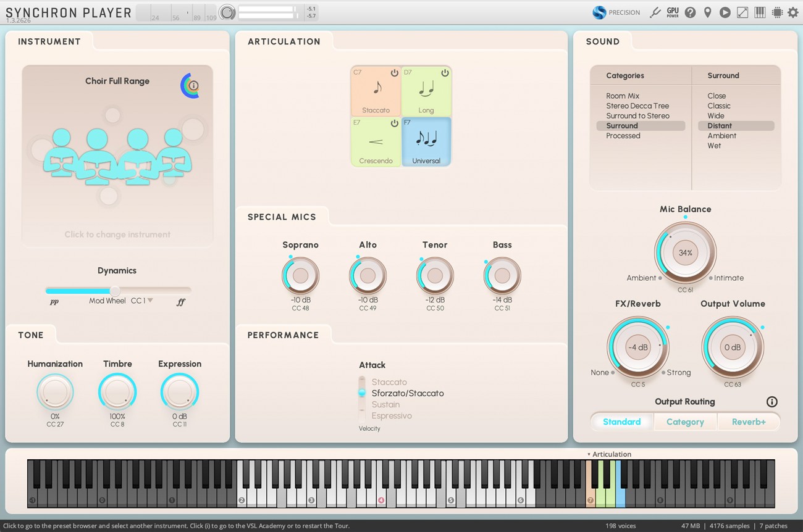The height and width of the screenshot is (532, 803).
Task: Open the virtual MIDI keyboard icon
Action: tap(759, 12)
